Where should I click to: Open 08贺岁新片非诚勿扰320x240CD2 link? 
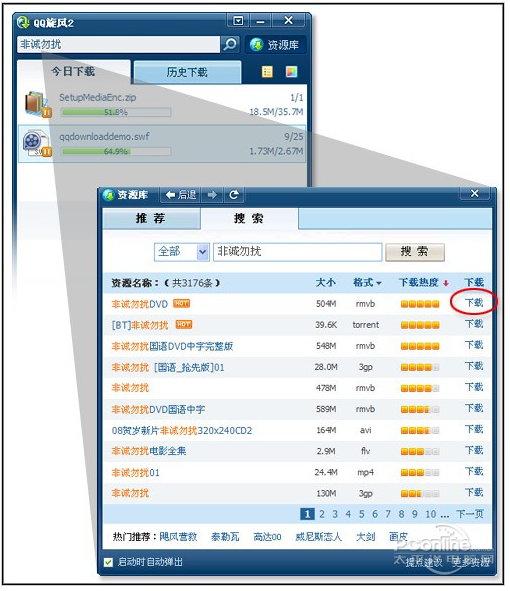click(x=182, y=431)
